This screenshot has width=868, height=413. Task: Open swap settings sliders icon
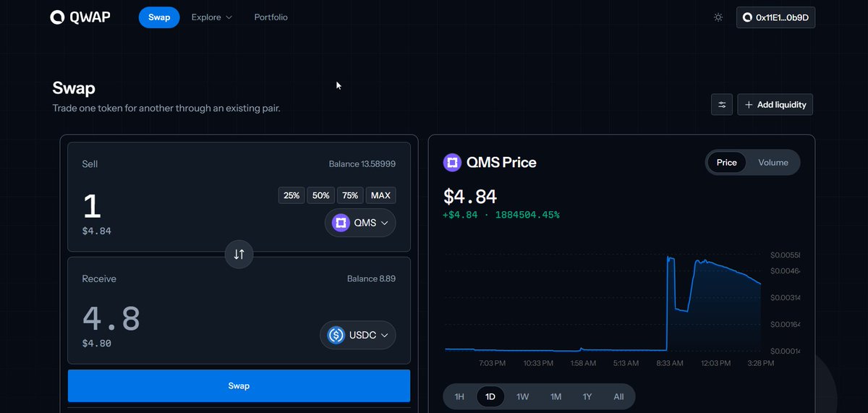[722, 105]
